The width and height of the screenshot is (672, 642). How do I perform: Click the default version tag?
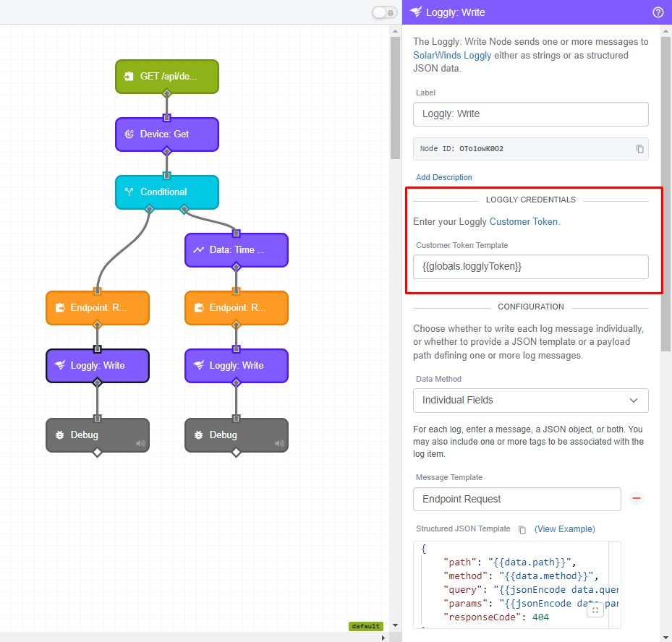(365, 626)
